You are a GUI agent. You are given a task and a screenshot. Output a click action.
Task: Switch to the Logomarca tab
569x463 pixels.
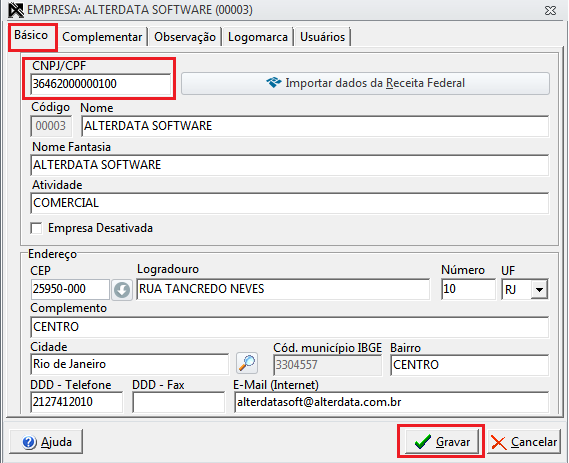(258, 37)
